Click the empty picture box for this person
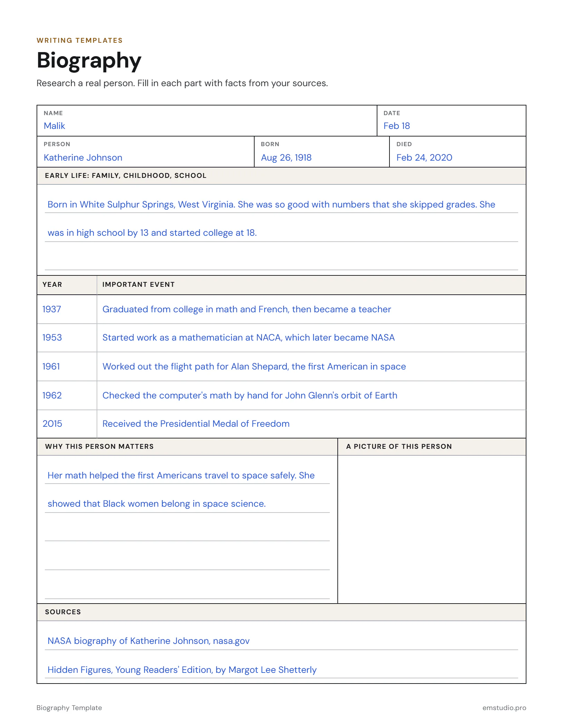Image resolution: width=563 pixels, height=728 pixels. coord(432,529)
